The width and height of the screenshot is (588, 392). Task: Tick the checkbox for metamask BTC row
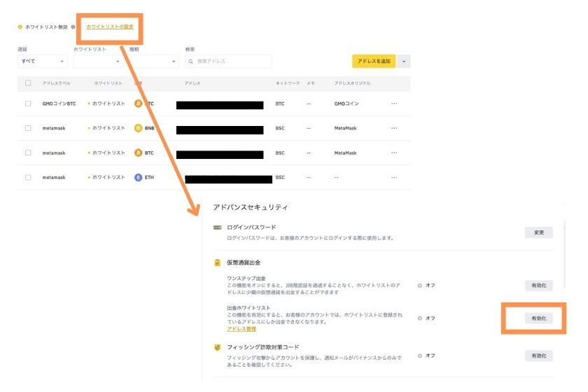28,153
